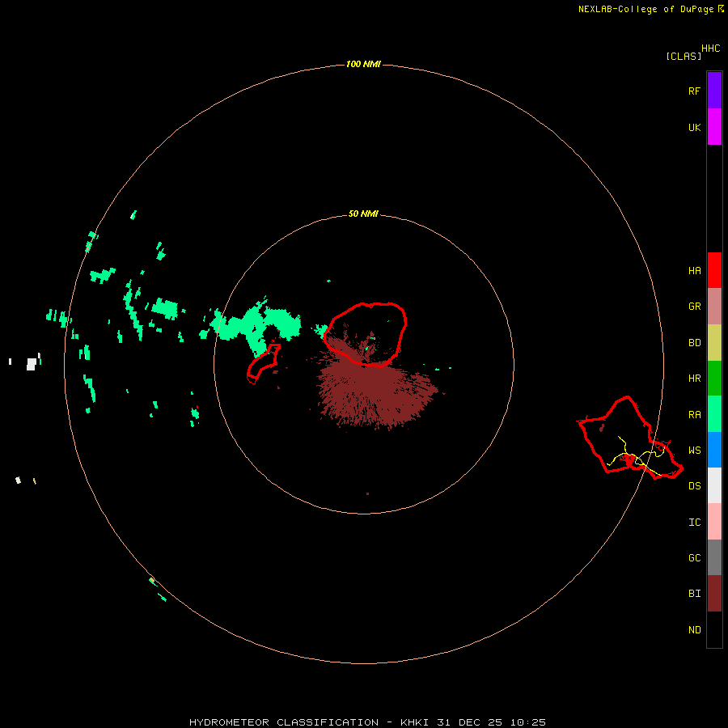Screen dimensions: 728x728
Task: Click the HA red legend swatch
Action: click(714, 270)
